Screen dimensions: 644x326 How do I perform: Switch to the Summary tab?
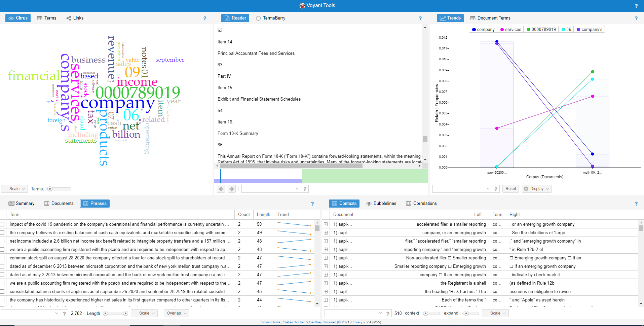pos(22,204)
